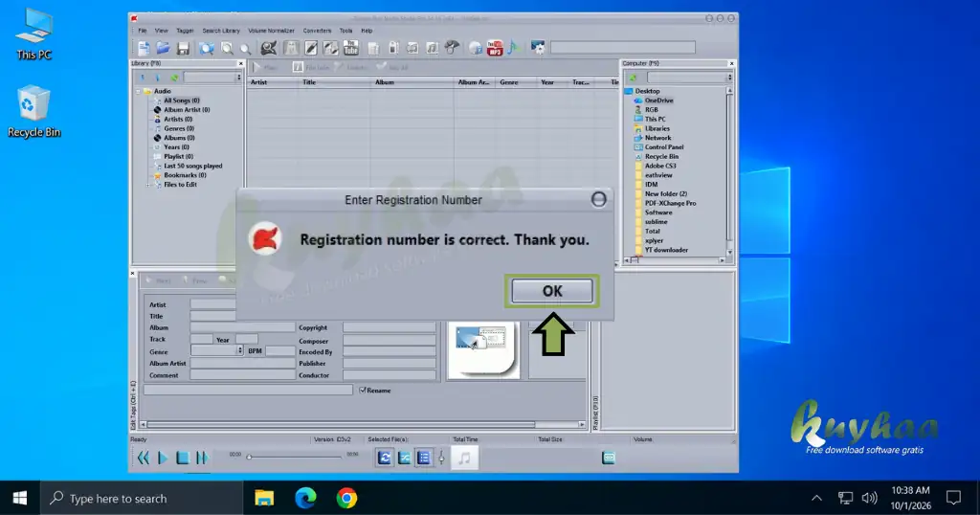Click the playback seek slider
Screen dimensions: 980x515
pyautogui.click(x=294, y=457)
